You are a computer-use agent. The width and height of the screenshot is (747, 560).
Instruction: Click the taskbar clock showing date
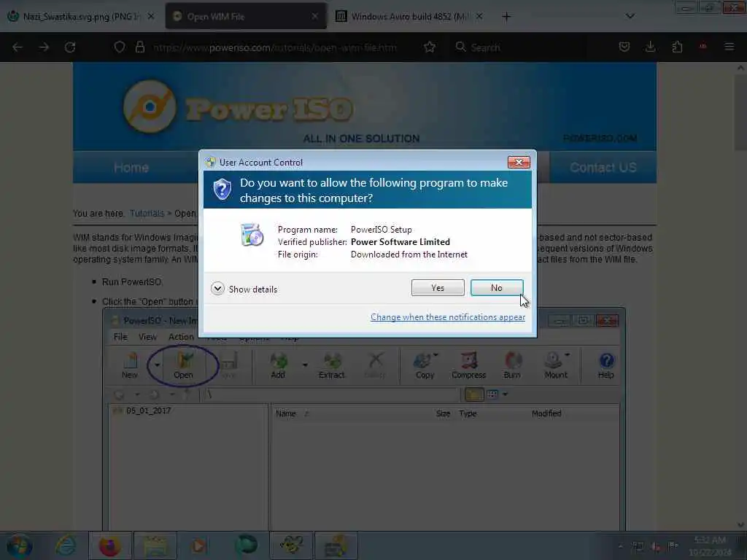click(710, 546)
